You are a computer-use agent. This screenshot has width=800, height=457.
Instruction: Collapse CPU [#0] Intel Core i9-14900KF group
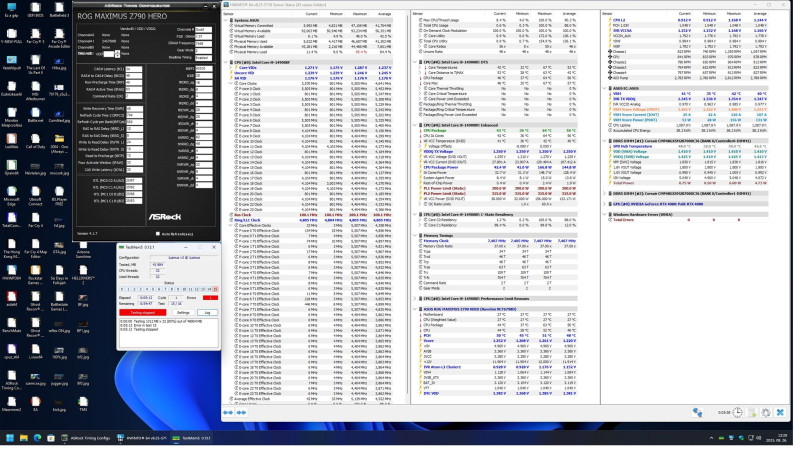[x=227, y=62]
